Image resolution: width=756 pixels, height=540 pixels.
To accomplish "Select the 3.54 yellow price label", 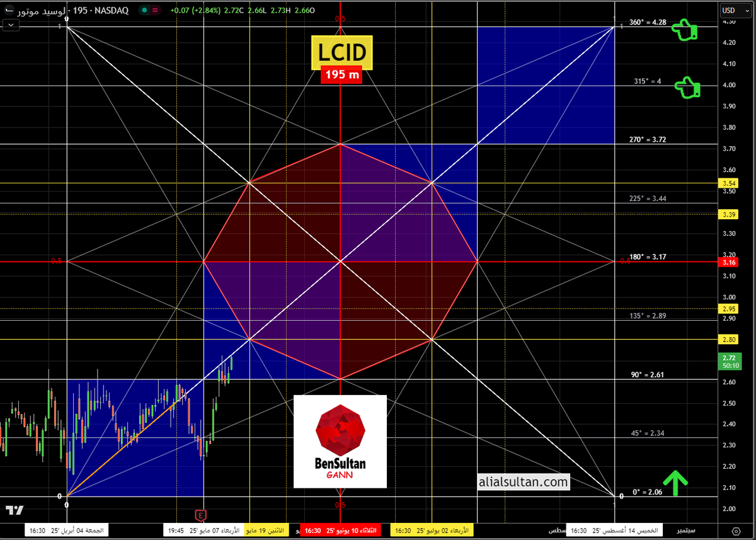I will click(728, 183).
